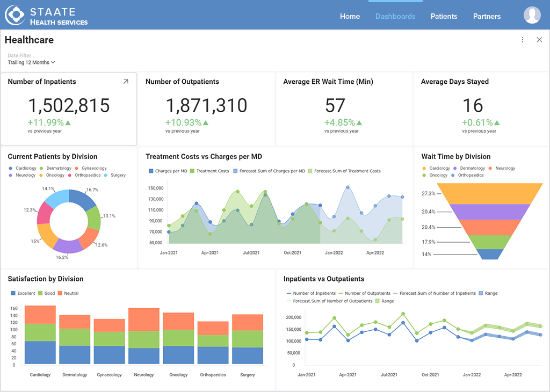This screenshot has width=550, height=392.
Task: Close the Healthcare dashboard with the X icon
Action: coord(539,40)
